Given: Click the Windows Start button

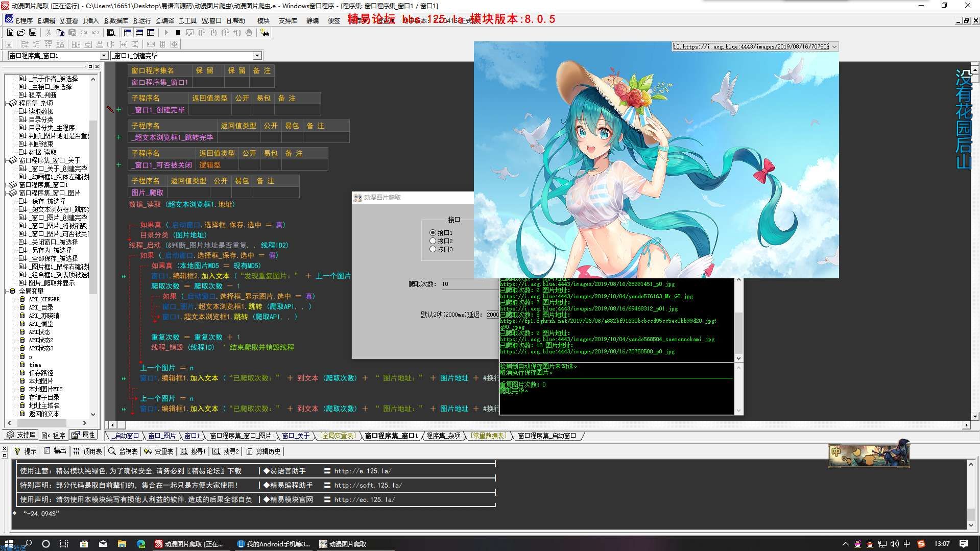Looking at the screenshot, I should coord(9,544).
